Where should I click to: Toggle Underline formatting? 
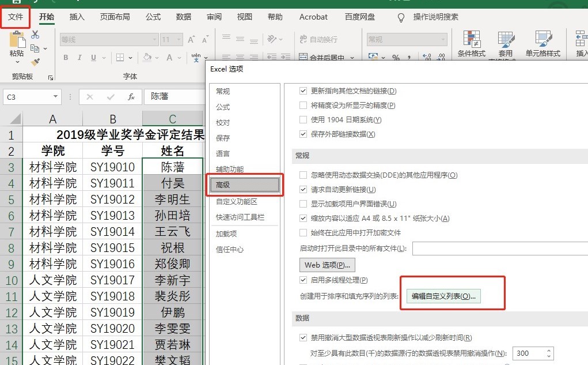(93, 58)
